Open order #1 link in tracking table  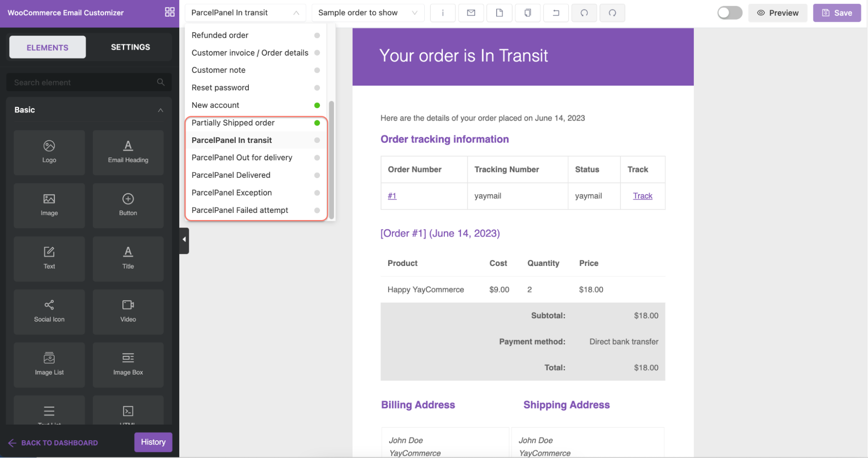click(x=392, y=196)
